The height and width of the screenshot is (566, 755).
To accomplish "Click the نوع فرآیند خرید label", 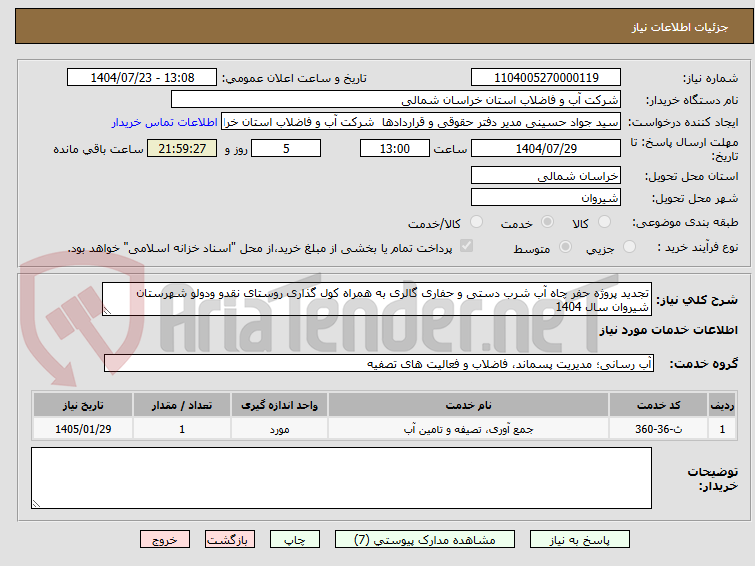I will click(698, 248).
